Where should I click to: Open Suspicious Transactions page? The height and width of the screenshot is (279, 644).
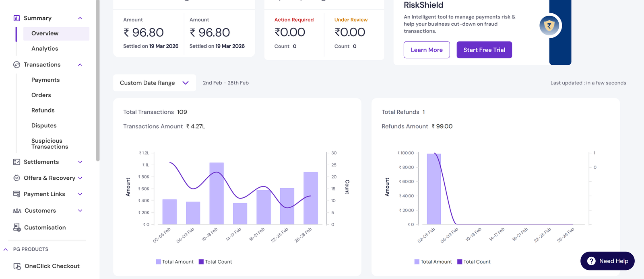click(50, 144)
